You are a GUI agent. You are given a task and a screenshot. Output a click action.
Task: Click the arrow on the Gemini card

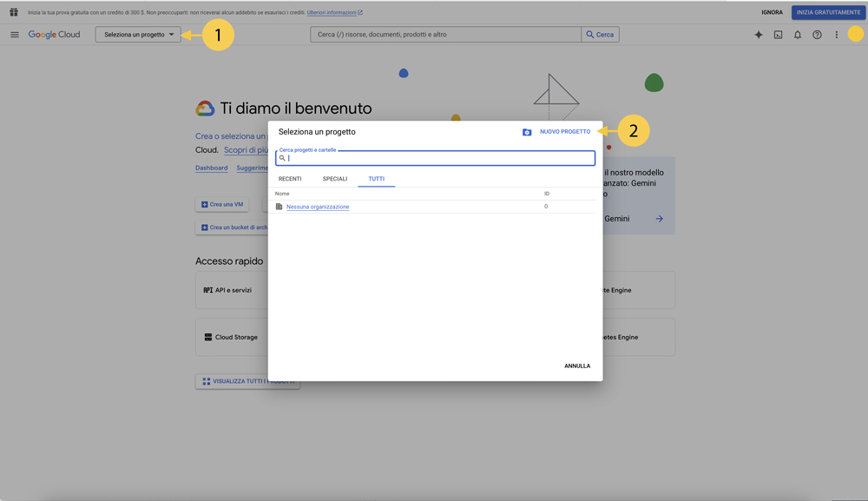click(x=660, y=219)
